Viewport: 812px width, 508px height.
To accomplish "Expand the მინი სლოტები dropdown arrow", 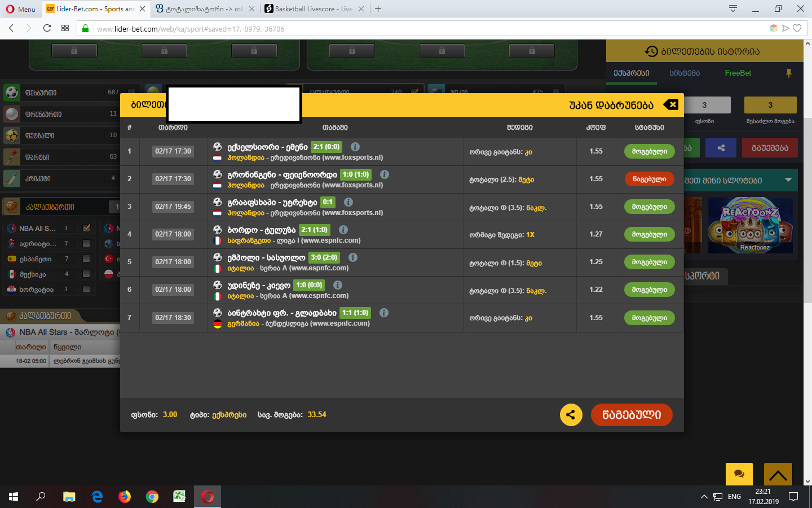I will 788,180.
